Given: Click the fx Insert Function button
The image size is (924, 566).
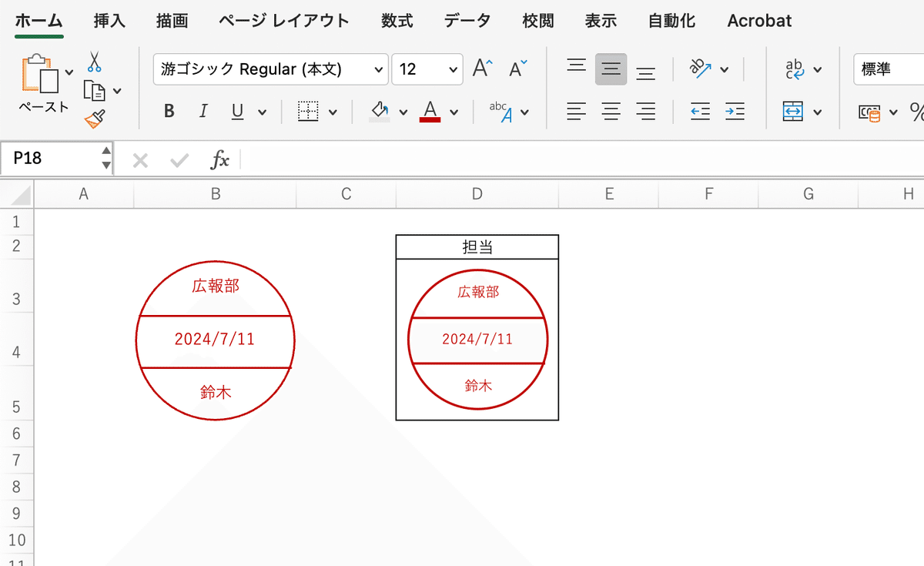Looking at the screenshot, I should coord(221,160).
